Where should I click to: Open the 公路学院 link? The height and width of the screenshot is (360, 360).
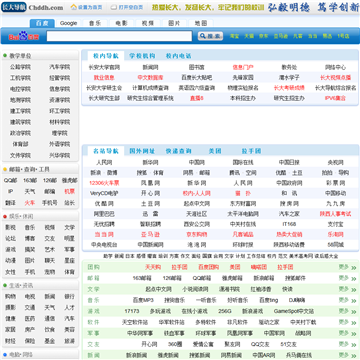click(x=20, y=67)
